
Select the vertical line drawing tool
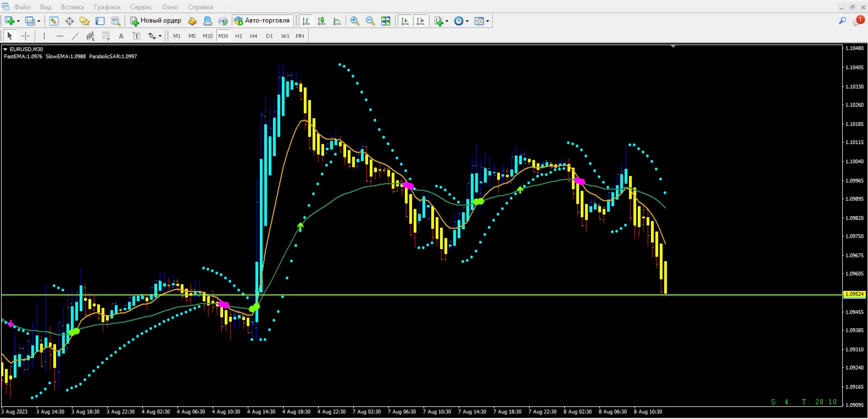coord(44,36)
